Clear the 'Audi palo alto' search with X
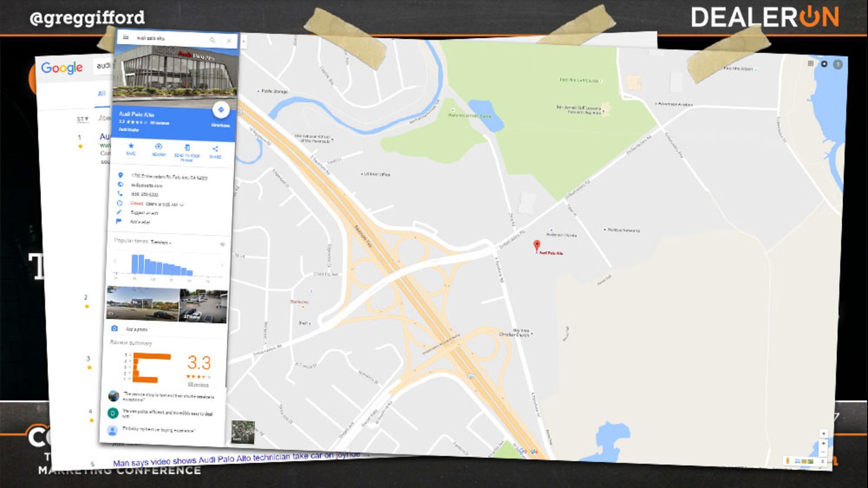Image resolution: width=868 pixels, height=488 pixels. (229, 41)
